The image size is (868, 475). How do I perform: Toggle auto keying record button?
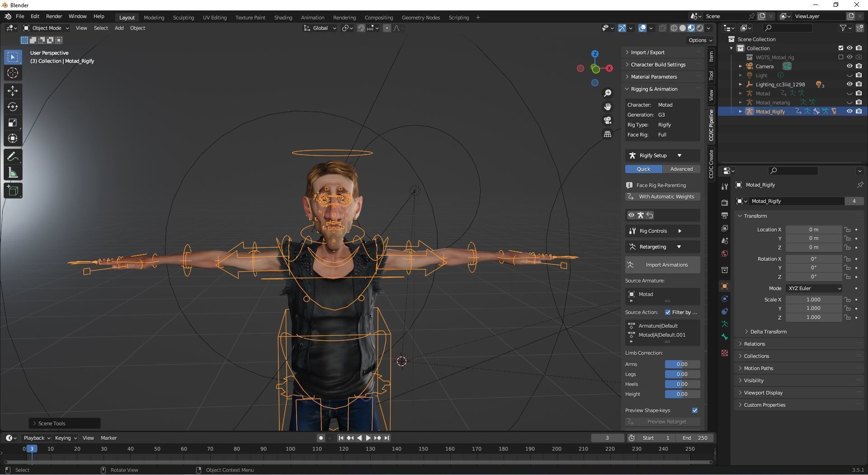[321, 438]
